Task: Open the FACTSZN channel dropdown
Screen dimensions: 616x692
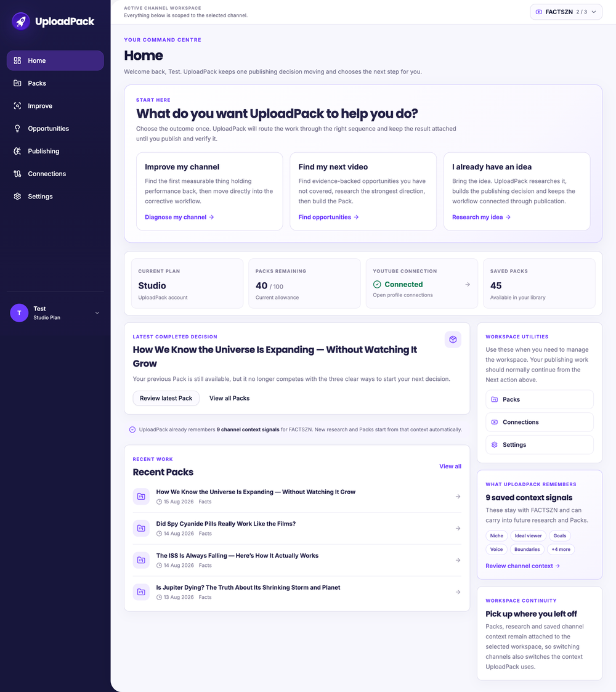Action: 566,12
